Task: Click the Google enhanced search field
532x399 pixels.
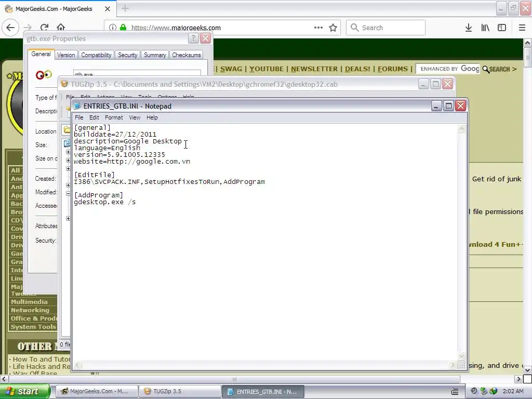Action: coord(448,69)
